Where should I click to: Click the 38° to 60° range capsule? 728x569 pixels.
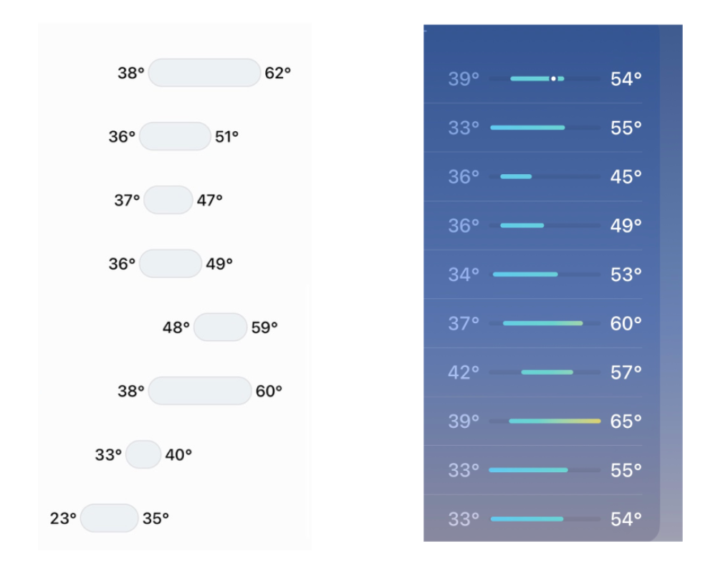coord(199,391)
